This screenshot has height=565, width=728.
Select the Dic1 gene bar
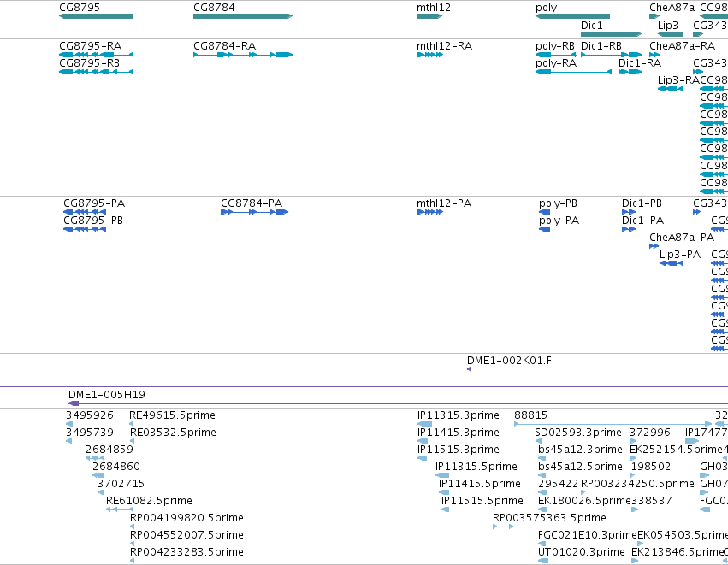pyautogui.click(x=611, y=34)
